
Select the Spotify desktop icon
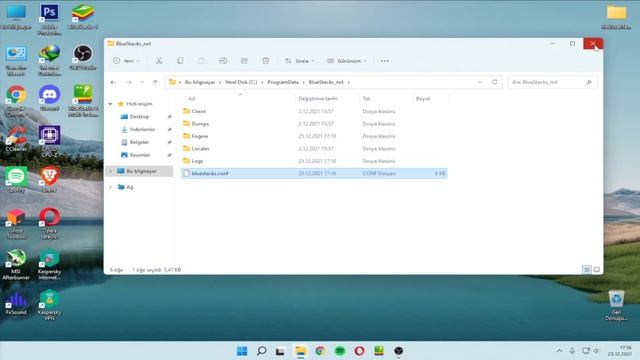click(x=16, y=180)
